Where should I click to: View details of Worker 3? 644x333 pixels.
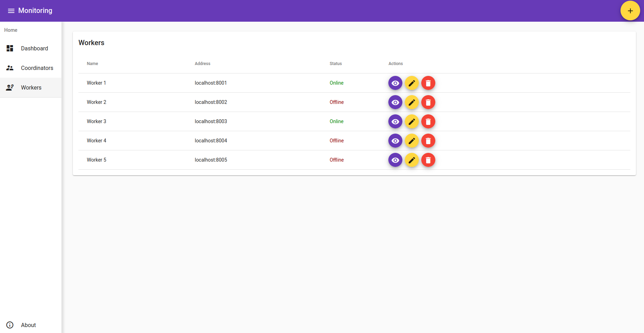coord(395,121)
